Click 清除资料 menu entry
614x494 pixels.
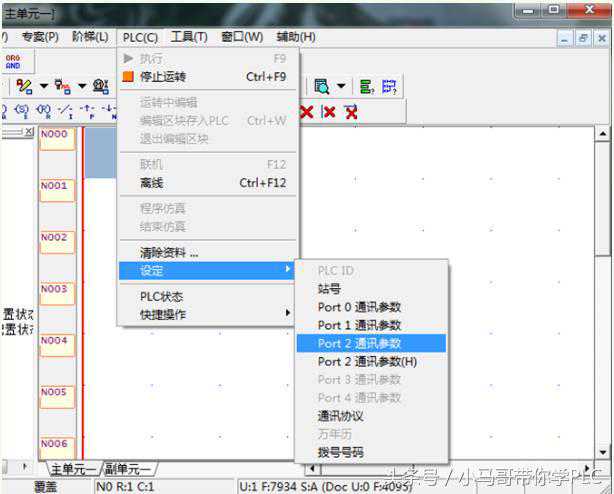pyautogui.click(x=168, y=253)
